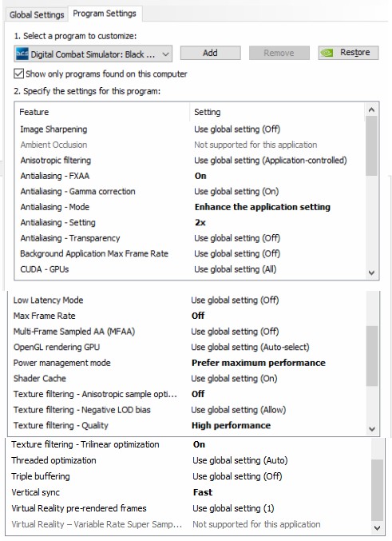Click the NVIDIA logo on Restore button

click(x=327, y=53)
